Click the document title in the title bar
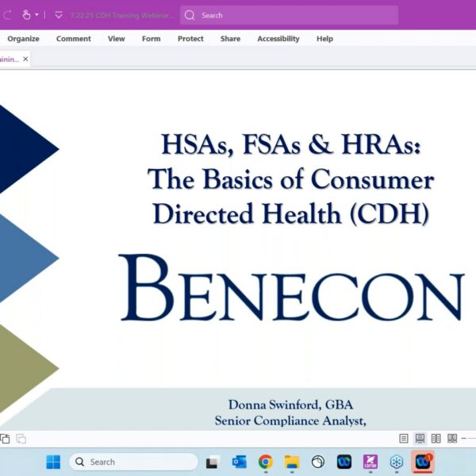476x476 pixels. click(x=122, y=15)
